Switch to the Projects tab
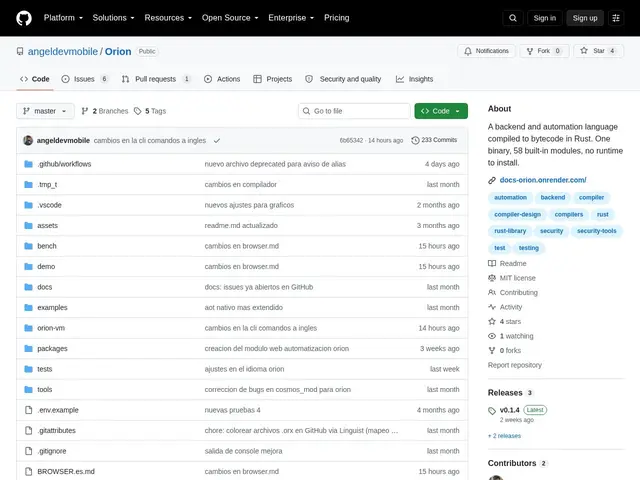Image resolution: width=640 pixels, height=480 pixels. point(273,79)
